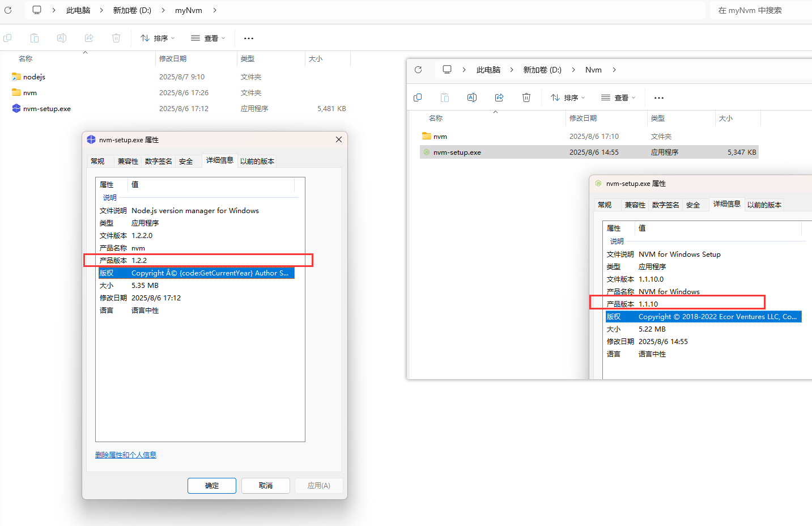
Task: Sort by 类型 column in Nvm window
Action: pyautogui.click(x=658, y=118)
